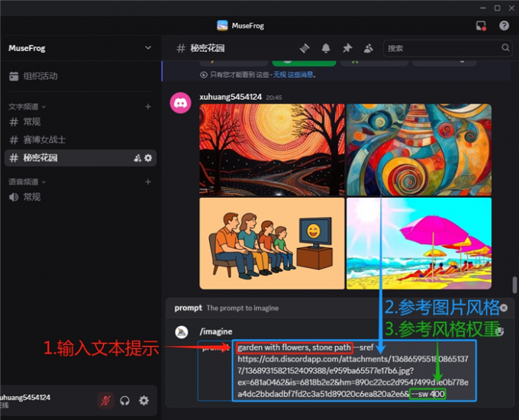Toggle member list icon in header
The height and width of the screenshot is (420, 519).
368,48
